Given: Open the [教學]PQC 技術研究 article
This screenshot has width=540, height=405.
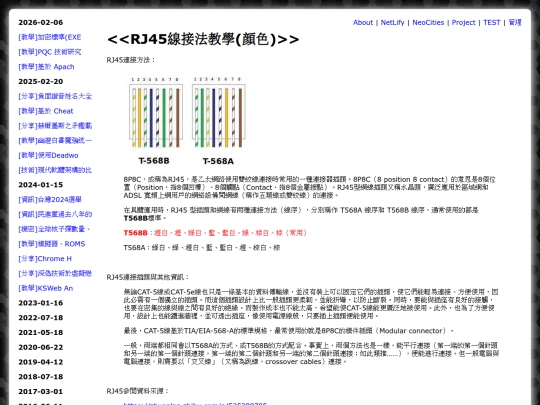Looking at the screenshot, I should 50,52.
